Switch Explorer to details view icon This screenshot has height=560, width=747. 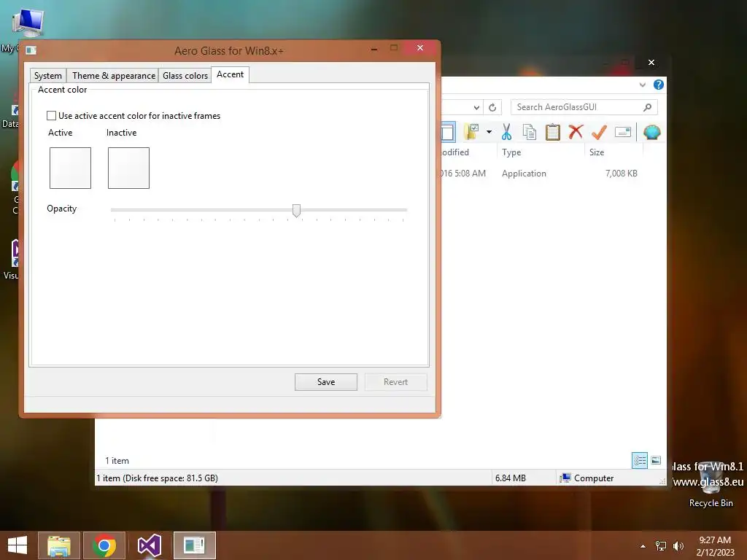pos(639,460)
